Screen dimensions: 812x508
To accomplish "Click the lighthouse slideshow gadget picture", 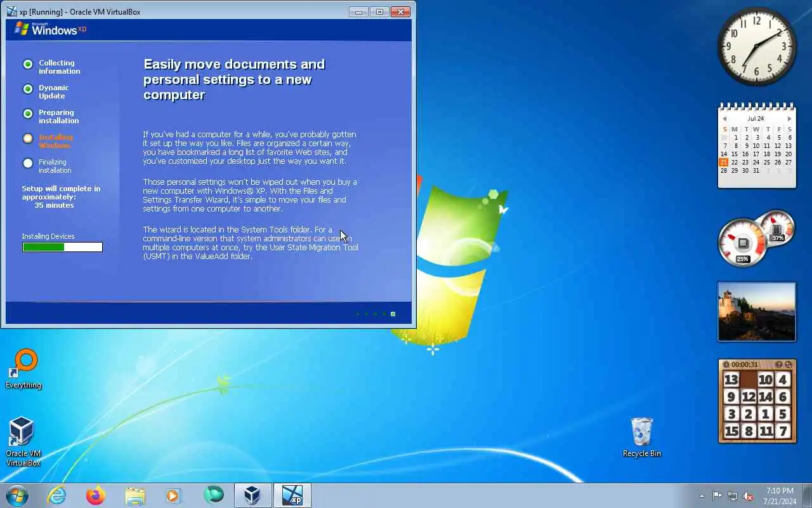I will pyautogui.click(x=757, y=312).
